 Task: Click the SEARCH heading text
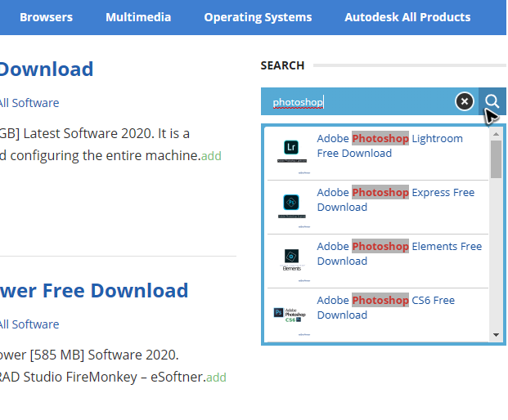tap(282, 65)
